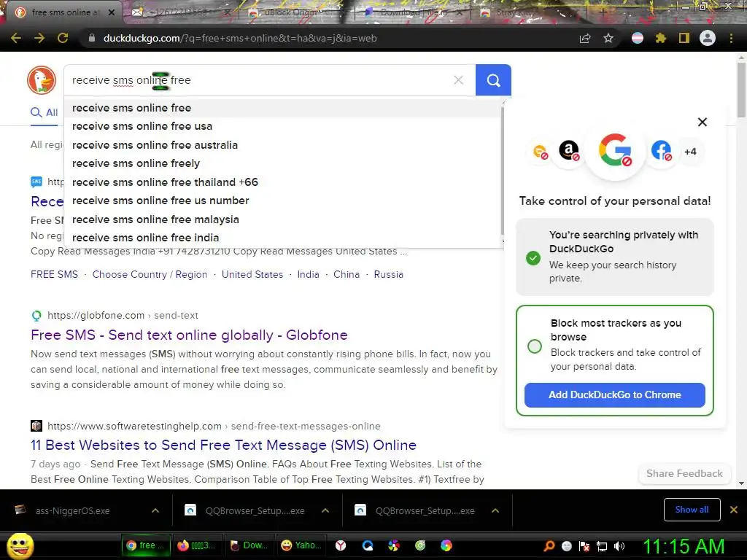Image resolution: width=747 pixels, height=560 pixels.
Task: Click Add DuckDuckGo to Chrome
Action: tap(614, 394)
